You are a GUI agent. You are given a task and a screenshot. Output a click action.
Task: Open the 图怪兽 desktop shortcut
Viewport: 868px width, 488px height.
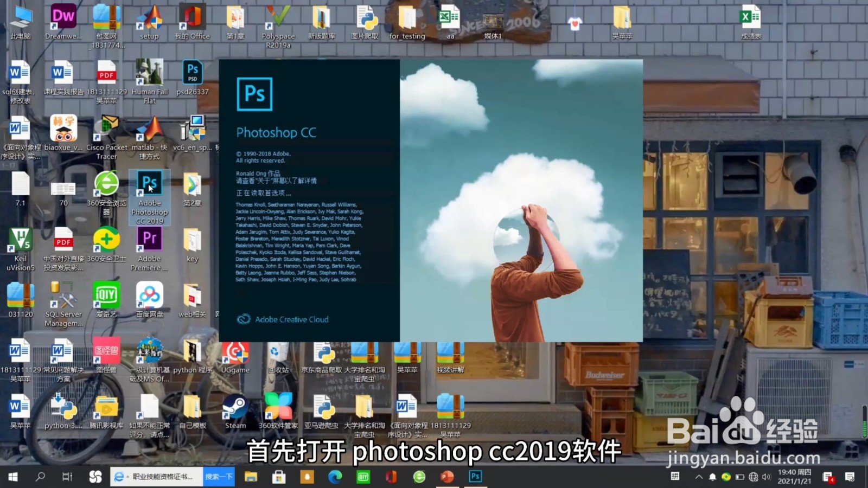click(x=107, y=356)
